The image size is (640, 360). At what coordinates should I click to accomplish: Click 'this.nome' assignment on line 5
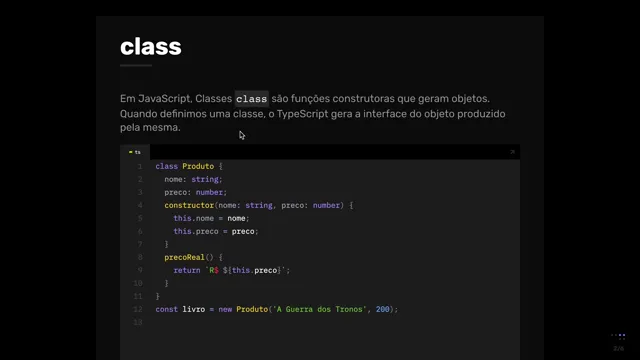click(193, 218)
